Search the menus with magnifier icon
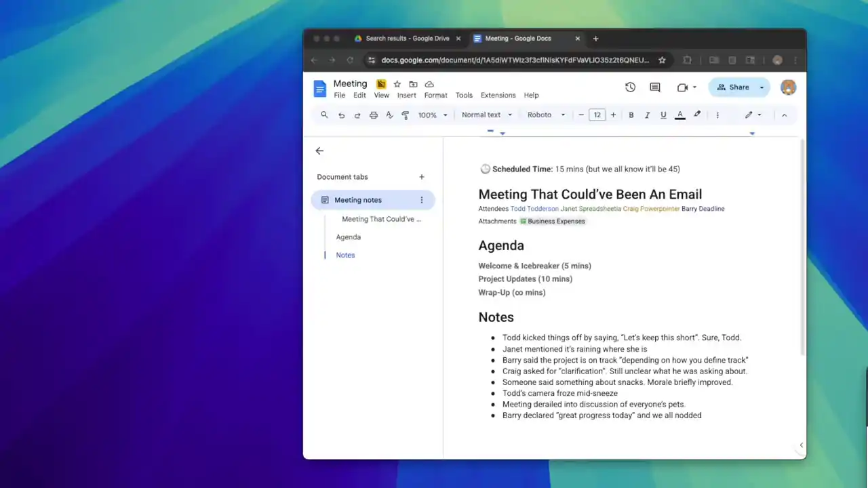The width and height of the screenshot is (868, 488). pos(324,115)
